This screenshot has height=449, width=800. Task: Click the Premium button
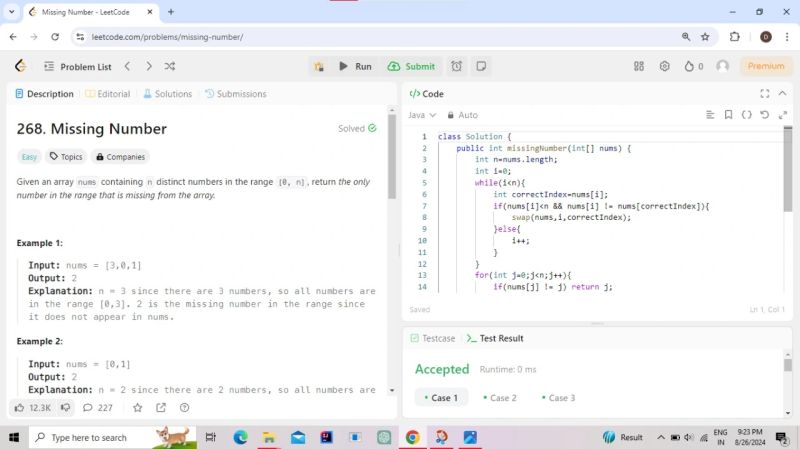point(766,66)
